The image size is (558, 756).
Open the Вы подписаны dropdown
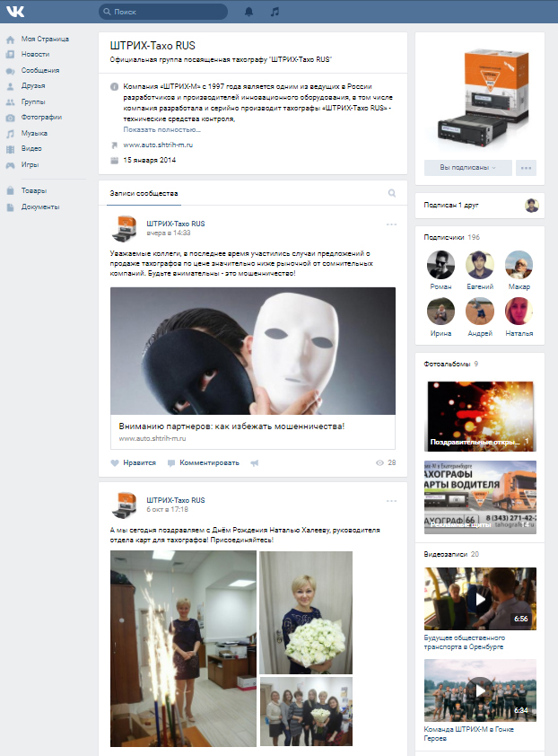pos(467,167)
